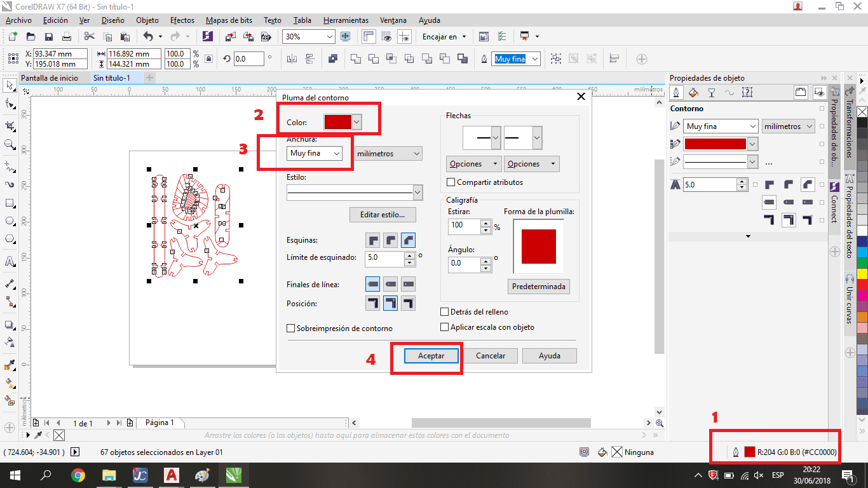The image size is (868, 488).
Task: Open the Mapas de bits menu
Action: click(229, 20)
